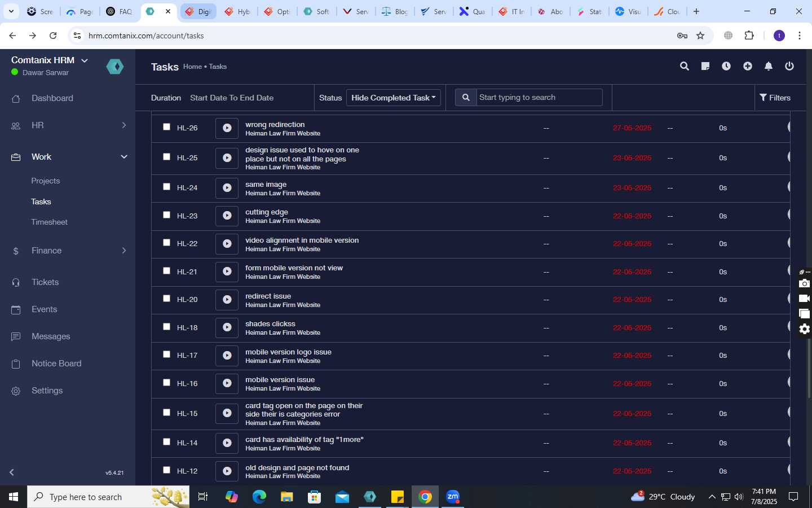Open Dashboard in sidebar
812x508 pixels.
[52, 98]
